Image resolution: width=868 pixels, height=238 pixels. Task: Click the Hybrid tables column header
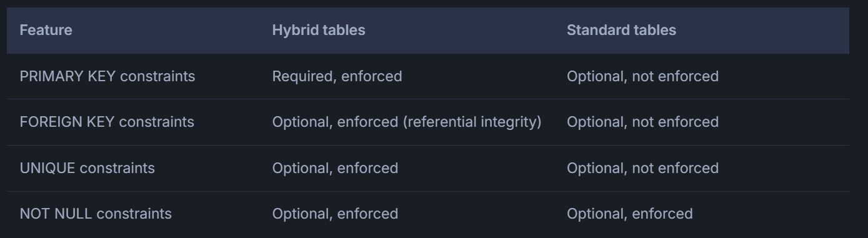(x=319, y=30)
